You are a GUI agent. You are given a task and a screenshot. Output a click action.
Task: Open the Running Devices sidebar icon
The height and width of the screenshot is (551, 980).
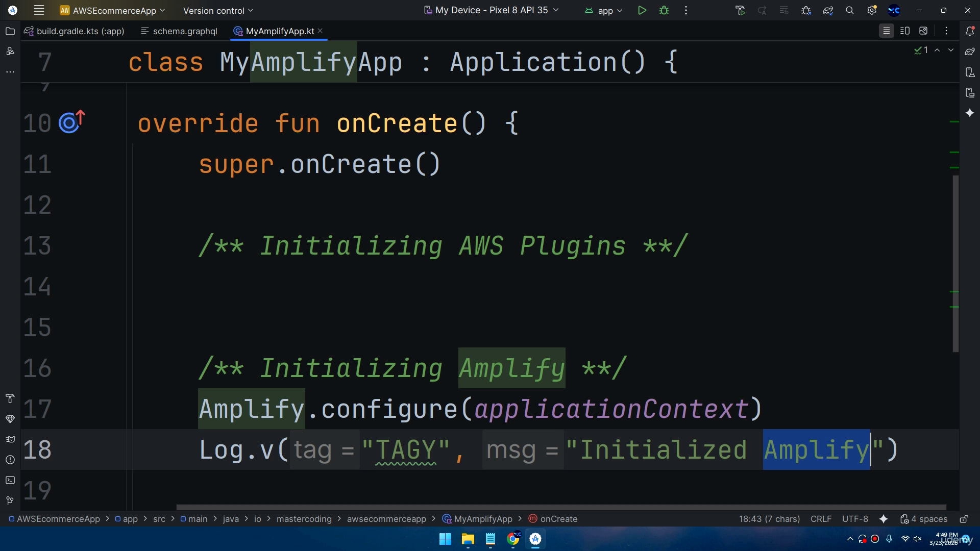click(x=970, y=92)
